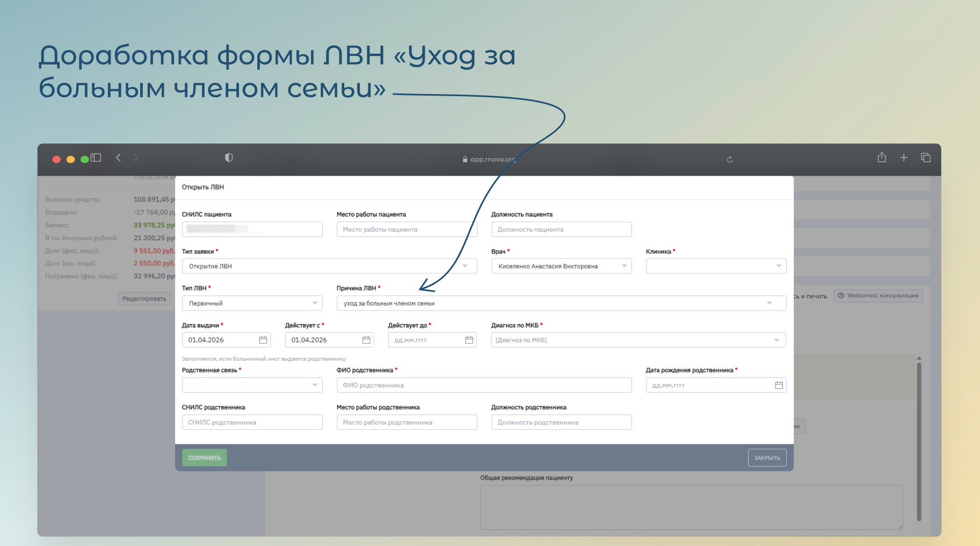980x546 pixels.
Task: Expand the Клиника dropdown
Action: [x=779, y=266]
